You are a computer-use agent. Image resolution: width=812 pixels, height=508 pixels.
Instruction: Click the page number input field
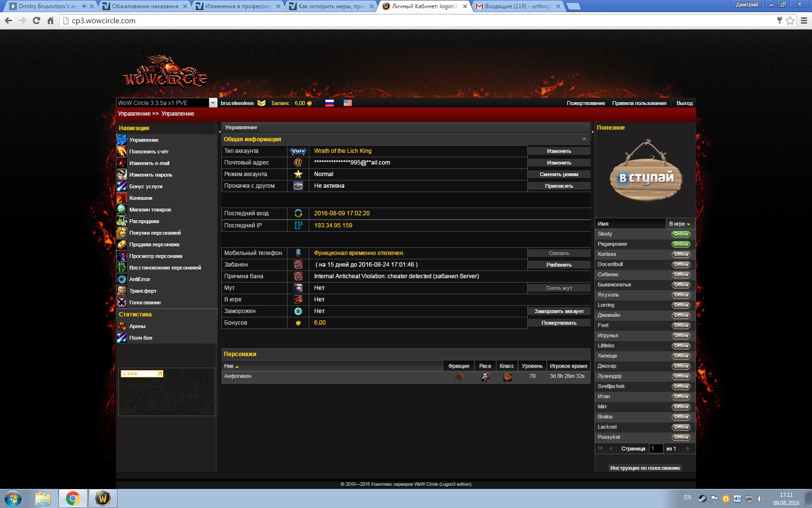pos(655,448)
